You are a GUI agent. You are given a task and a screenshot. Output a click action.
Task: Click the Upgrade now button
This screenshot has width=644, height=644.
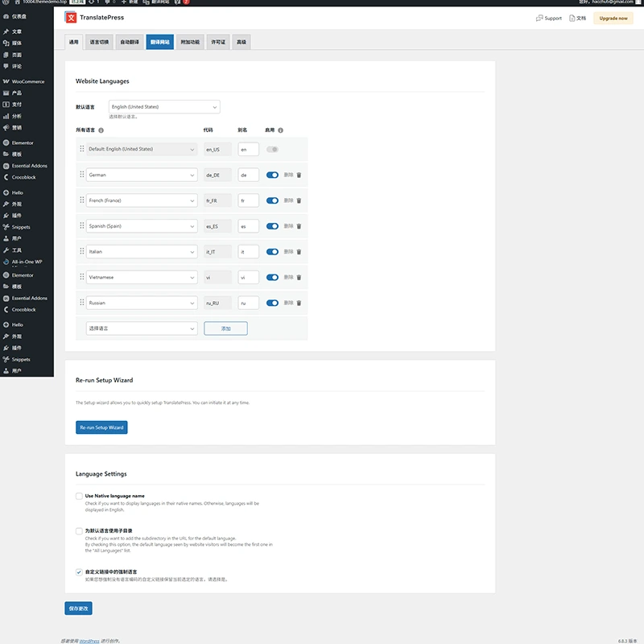613,18
